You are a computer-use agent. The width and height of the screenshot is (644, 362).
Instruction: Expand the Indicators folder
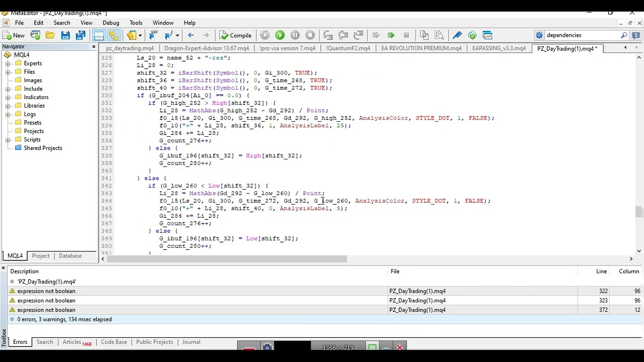[8, 97]
